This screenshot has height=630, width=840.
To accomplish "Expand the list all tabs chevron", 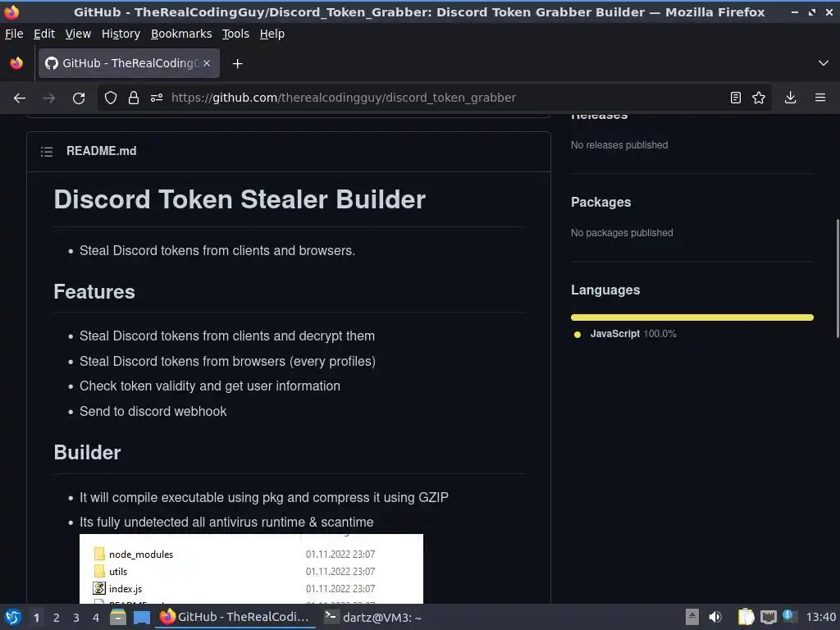I will pos(824,63).
